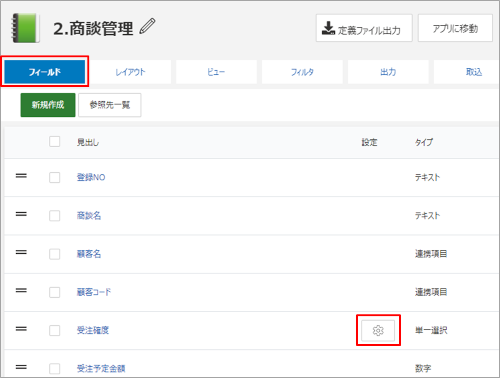
Task: Open the 顧客コード field link
Action: click(94, 292)
